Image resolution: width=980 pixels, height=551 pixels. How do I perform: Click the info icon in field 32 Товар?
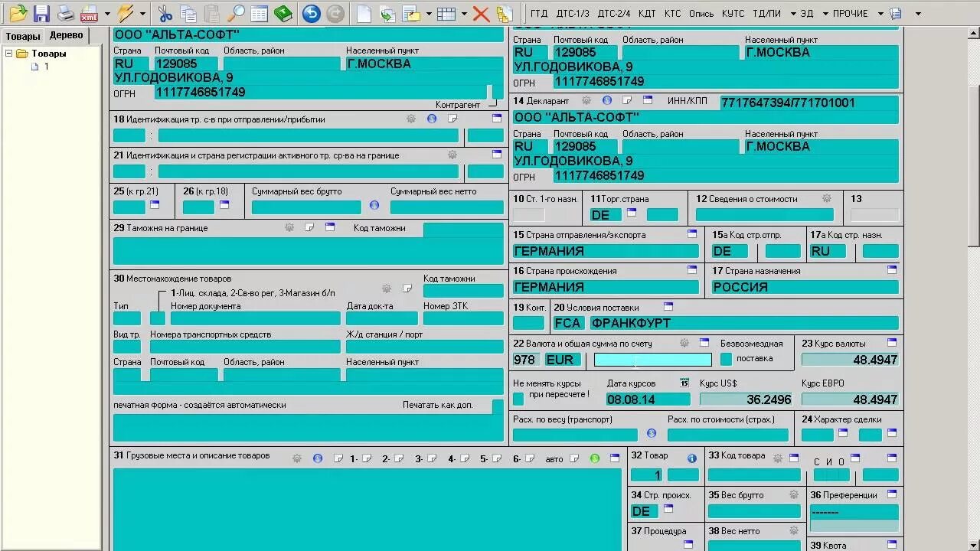[x=692, y=458]
